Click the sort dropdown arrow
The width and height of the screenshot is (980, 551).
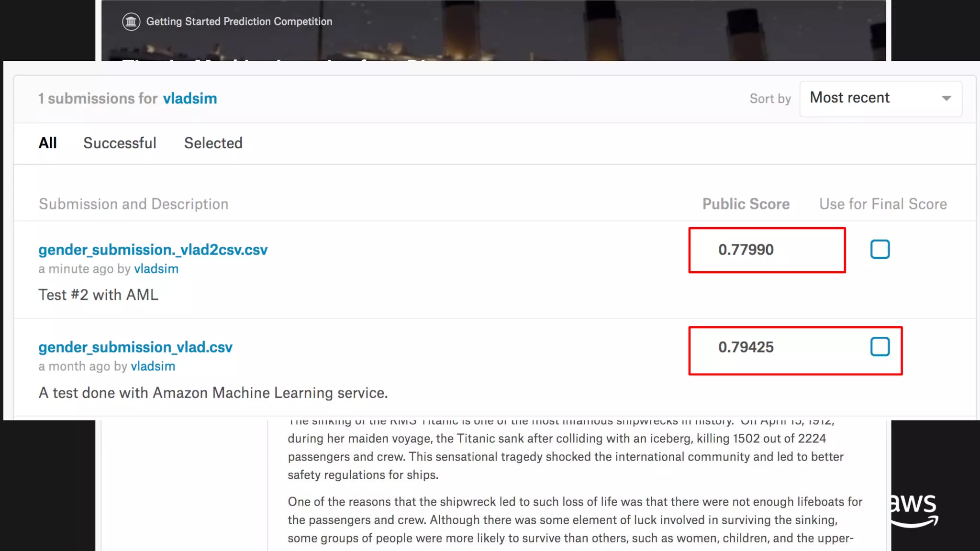[946, 99]
